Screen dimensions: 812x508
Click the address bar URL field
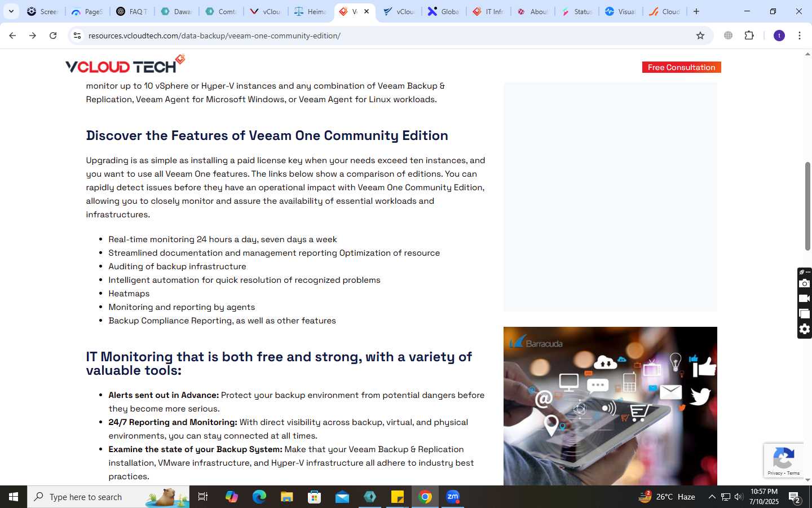(389, 36)
